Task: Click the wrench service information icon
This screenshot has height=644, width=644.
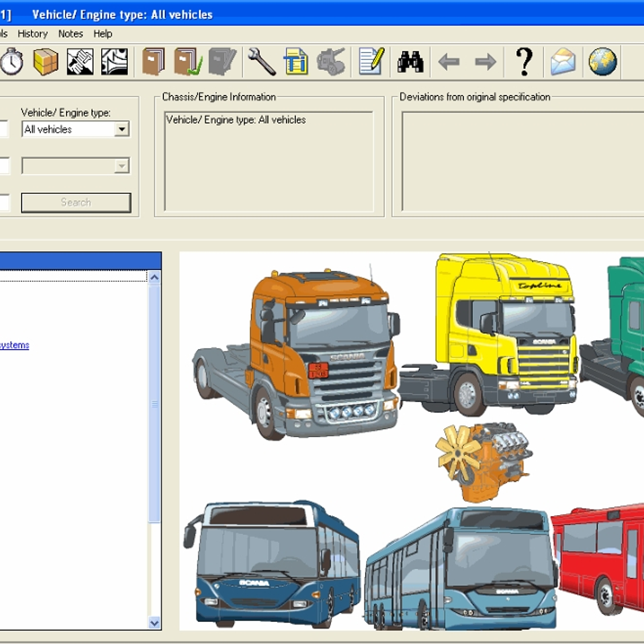Action: [260, 61]
